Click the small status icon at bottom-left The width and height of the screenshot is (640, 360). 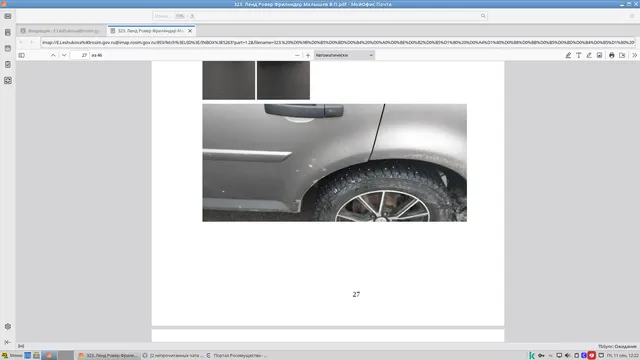click(x=21, y=346)
